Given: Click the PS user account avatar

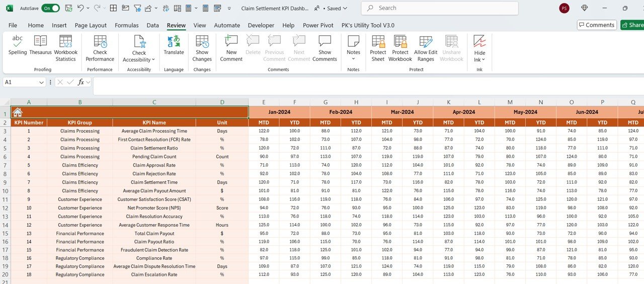Looking at the screenshot, I should pyautogui.click(x=564, y=8).
